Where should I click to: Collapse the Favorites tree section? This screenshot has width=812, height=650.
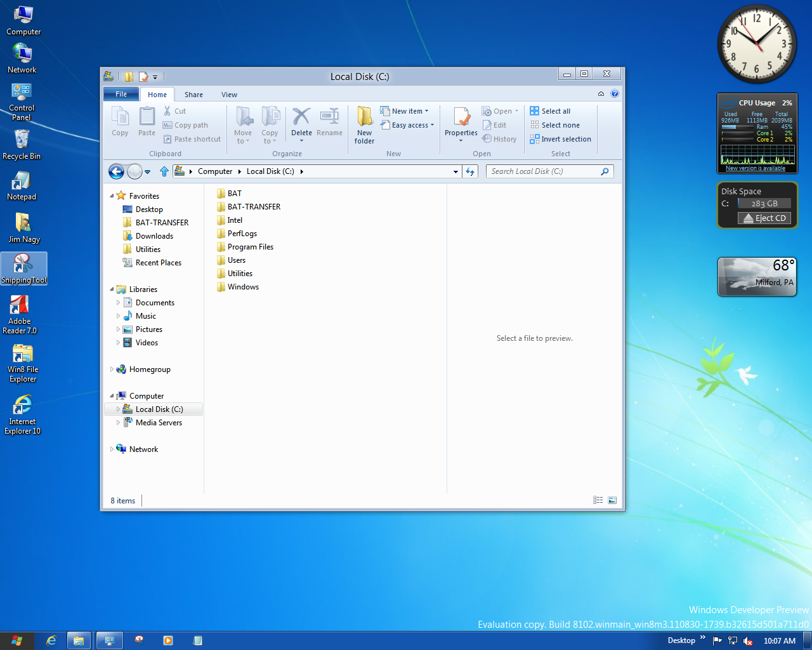tap(112, 196)
